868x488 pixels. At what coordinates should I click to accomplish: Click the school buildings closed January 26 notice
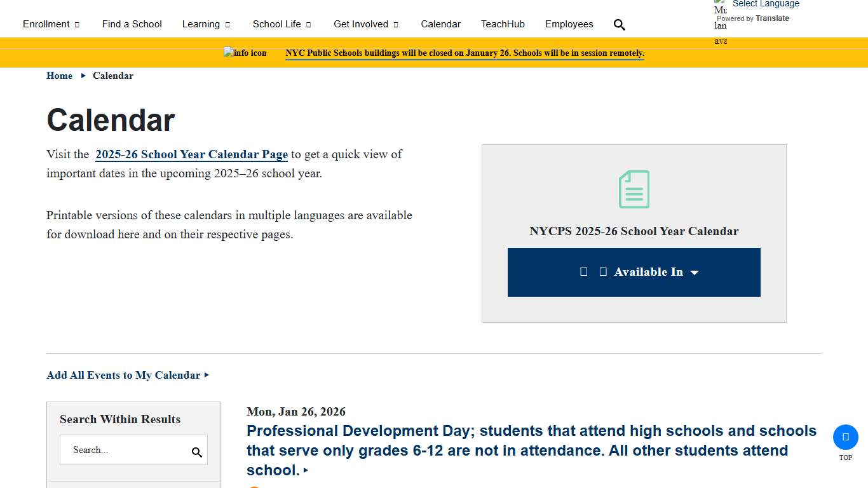[465, 53]
